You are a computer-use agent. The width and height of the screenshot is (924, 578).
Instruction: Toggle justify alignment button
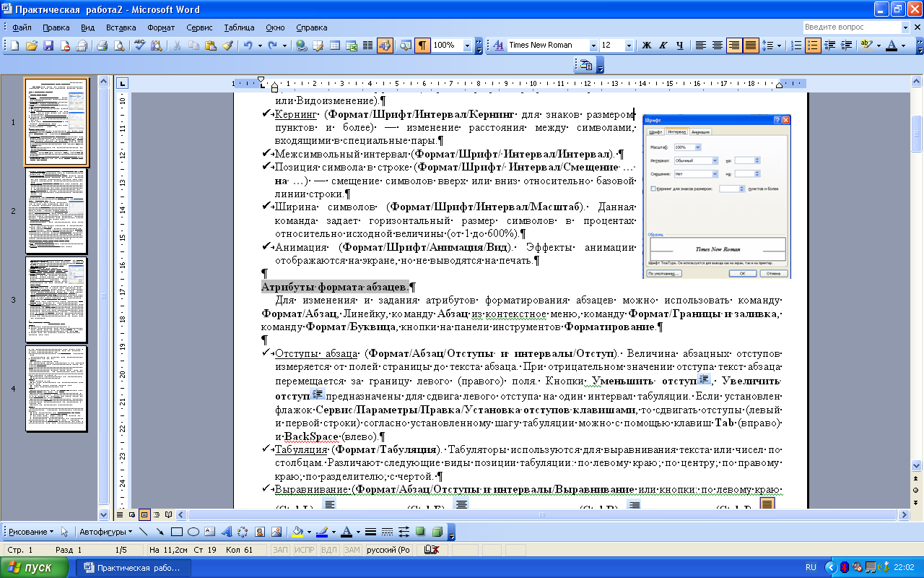pyautogui.click(x=751, y=45)
